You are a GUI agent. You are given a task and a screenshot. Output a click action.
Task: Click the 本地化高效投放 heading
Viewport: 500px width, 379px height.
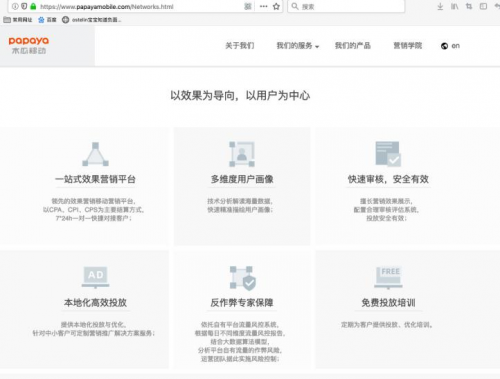click(95, 303)
